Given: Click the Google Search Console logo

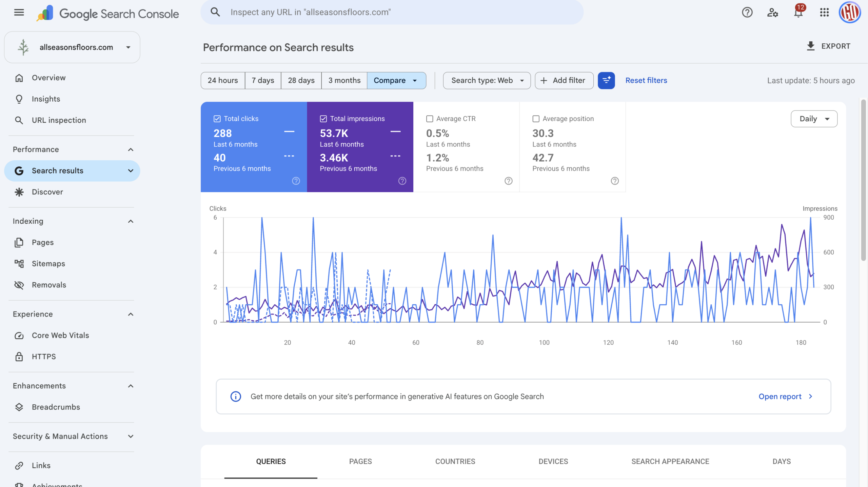Looking at the screenshot, I should click(108, 13).
